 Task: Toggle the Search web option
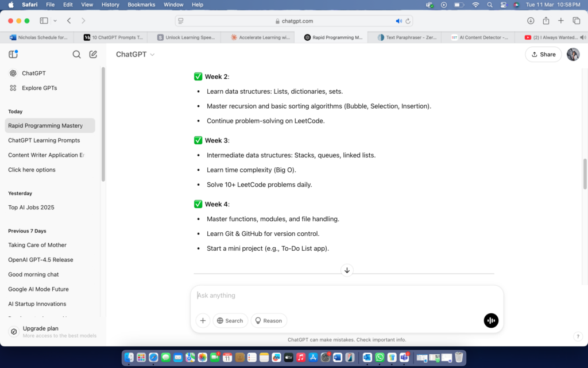pyautogui.click(x=230, y=320)
